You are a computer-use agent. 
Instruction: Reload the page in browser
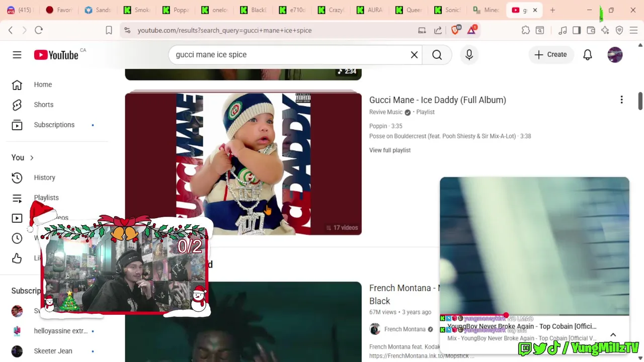pyautogui.click(x=39, y=30)
